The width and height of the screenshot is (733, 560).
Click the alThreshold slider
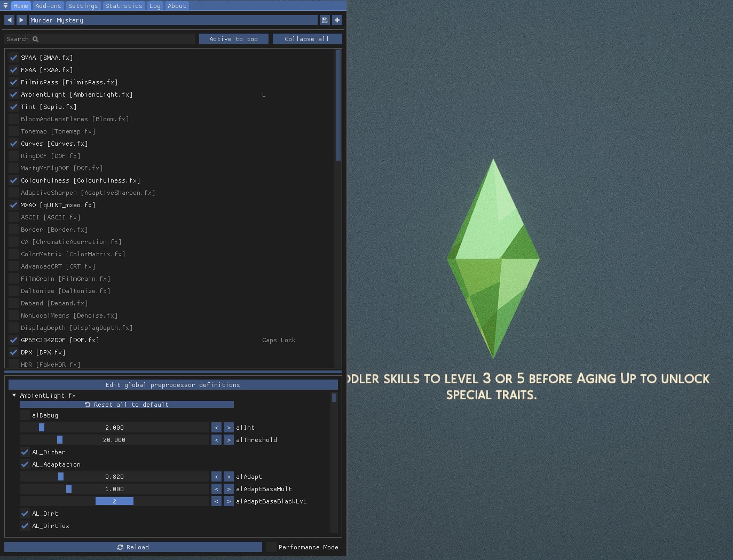(114, 440)
